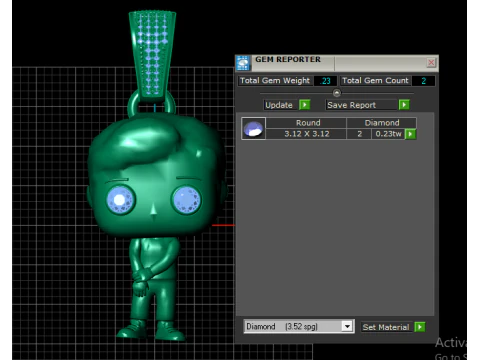Click the Save Report button
Viewport: 480px width, 360px height.
point(361,105)
